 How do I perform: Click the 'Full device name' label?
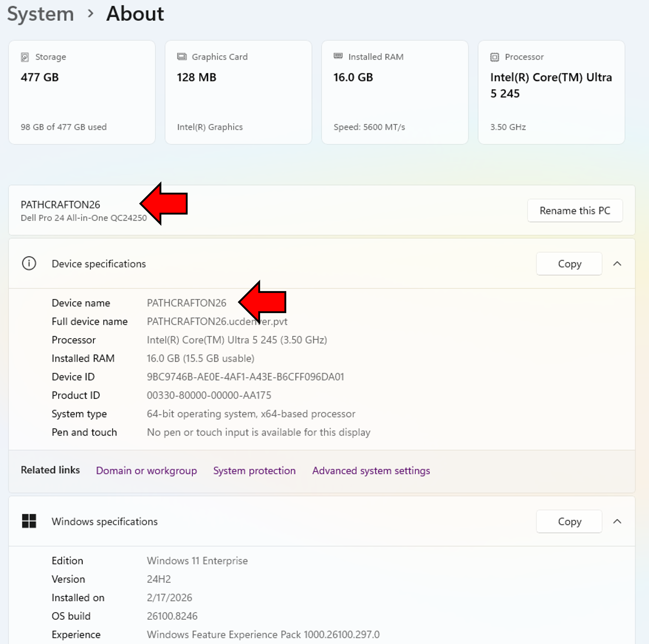pos(90,322)
